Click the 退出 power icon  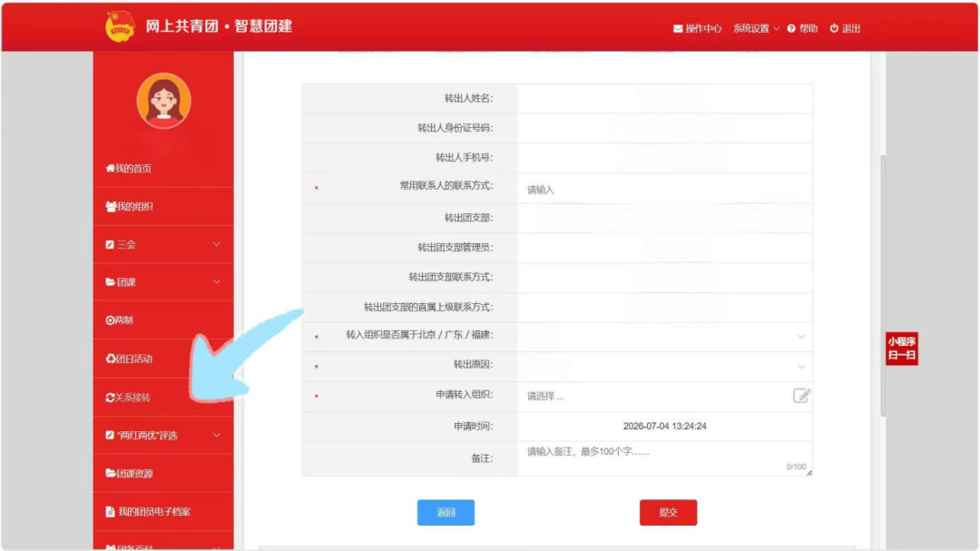point(834,29)
